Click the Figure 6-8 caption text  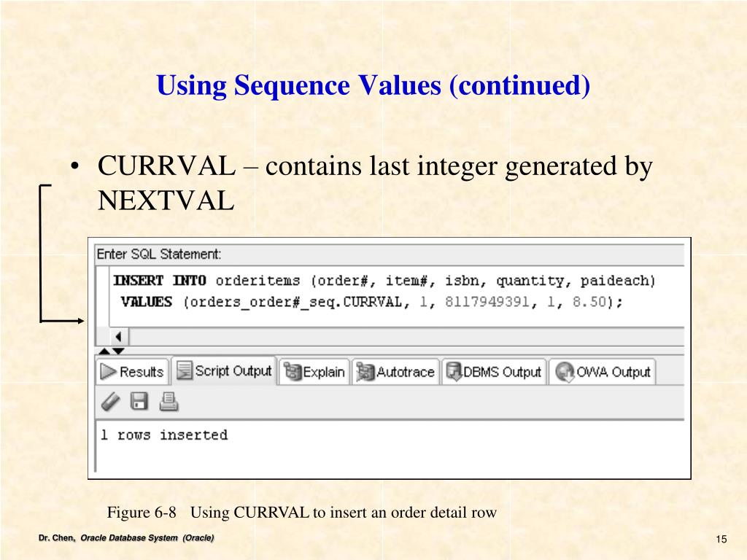[301, 513]
